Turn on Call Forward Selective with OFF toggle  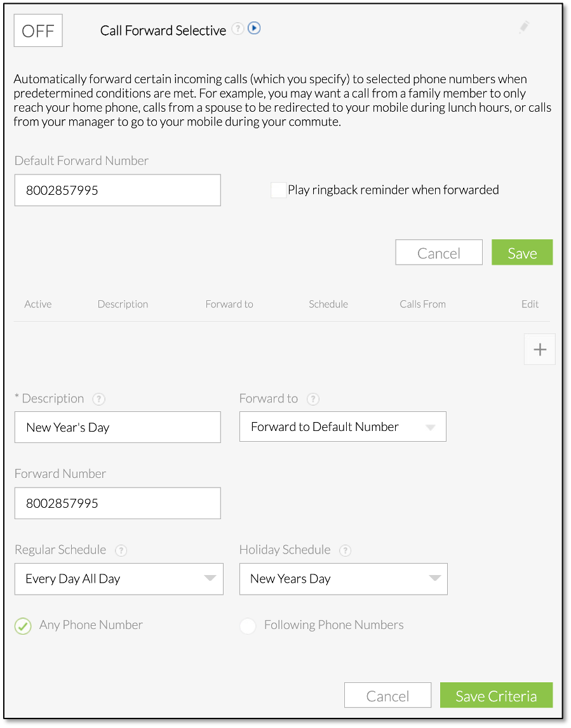37,30
